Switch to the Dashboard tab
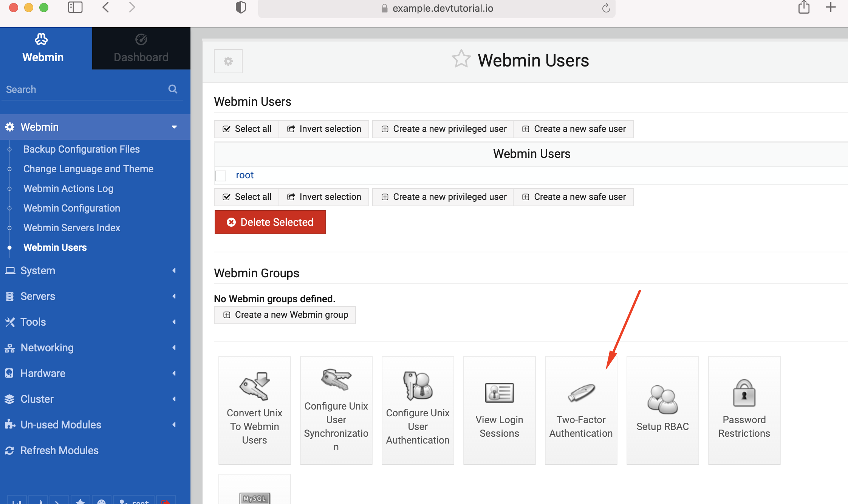The height and width of the screenshot is (504, 848). pyautogui.click(x=141, y=48)
